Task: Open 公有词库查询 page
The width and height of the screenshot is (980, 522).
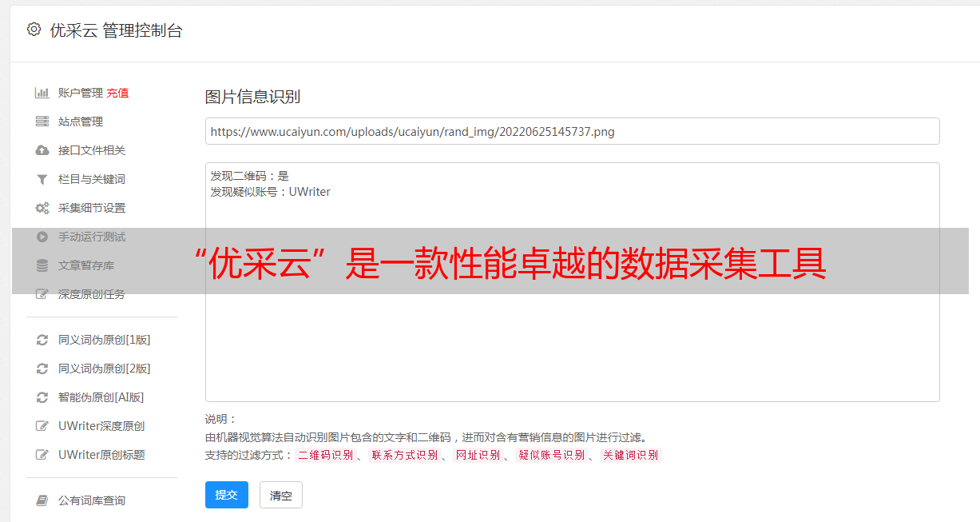Action: point(92,500)
